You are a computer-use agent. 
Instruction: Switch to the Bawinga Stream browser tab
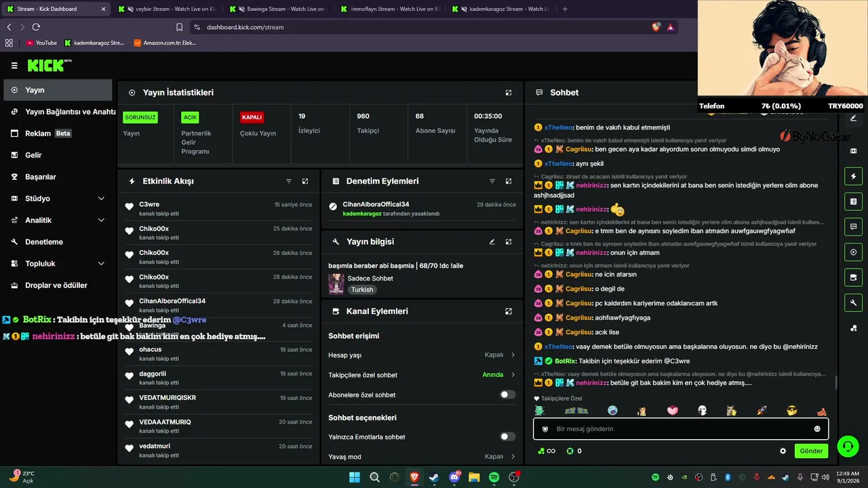pyautogui.click(x=277, y=9)
